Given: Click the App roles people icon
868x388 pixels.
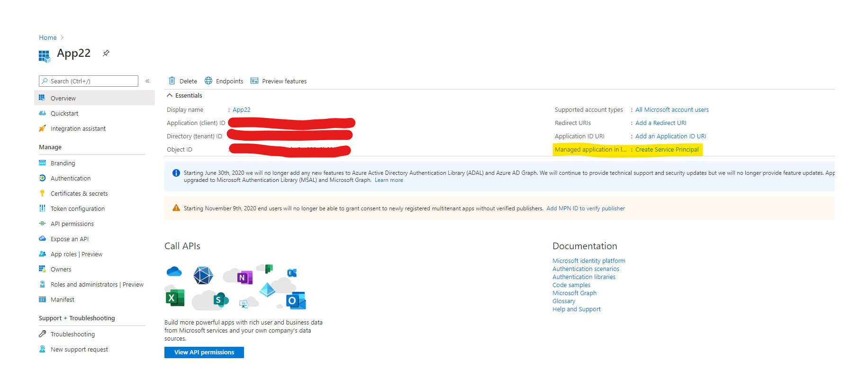Looking at the screenshot, I should point(42,254).
